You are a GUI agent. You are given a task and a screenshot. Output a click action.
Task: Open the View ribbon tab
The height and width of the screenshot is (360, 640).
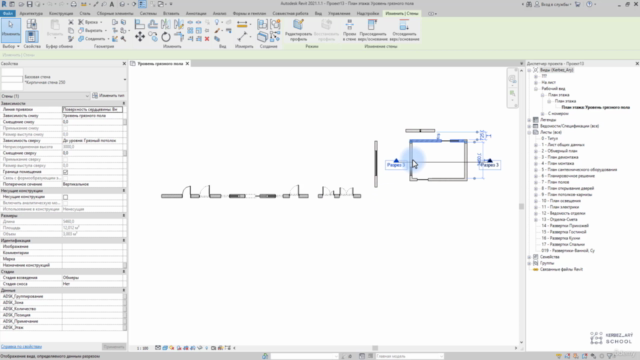[318, 13]
